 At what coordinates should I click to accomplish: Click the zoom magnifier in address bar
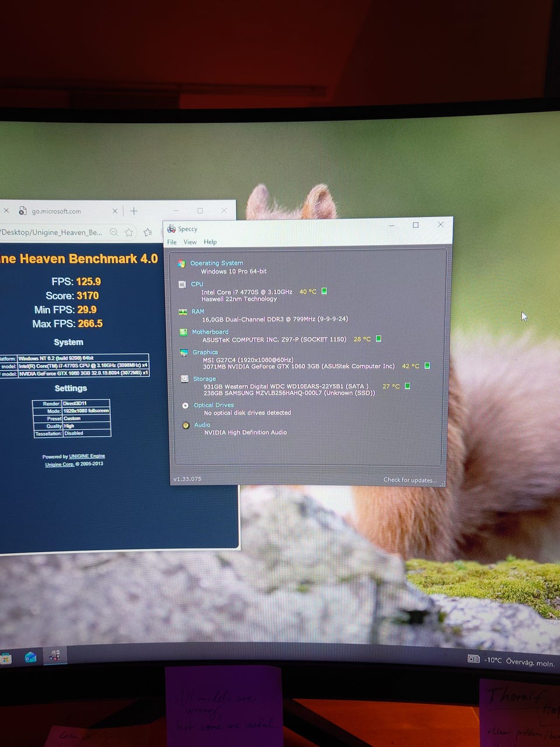[114, 232]
